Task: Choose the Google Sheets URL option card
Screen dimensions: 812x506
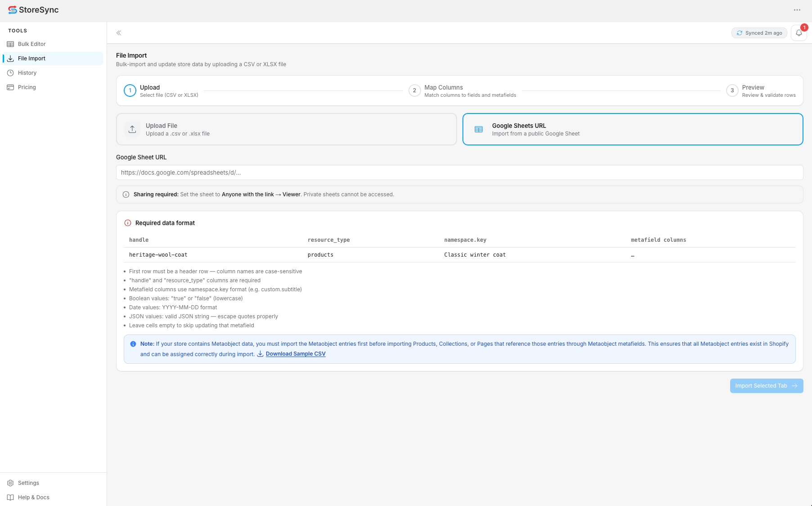Action: (x=633, y=129)
